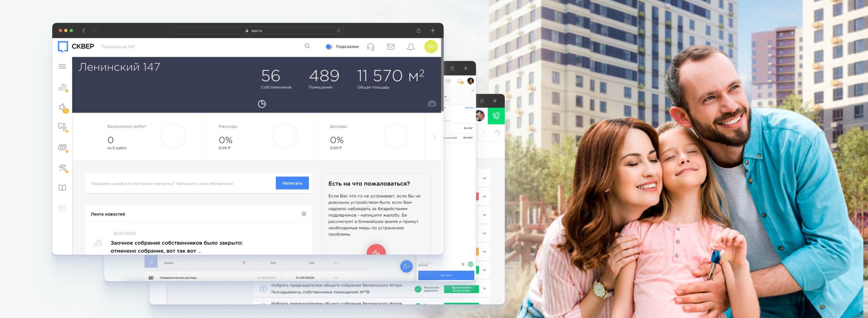Open the book knowledge icon in sidebar
The image size is (868, 318).
pos(62,188)
